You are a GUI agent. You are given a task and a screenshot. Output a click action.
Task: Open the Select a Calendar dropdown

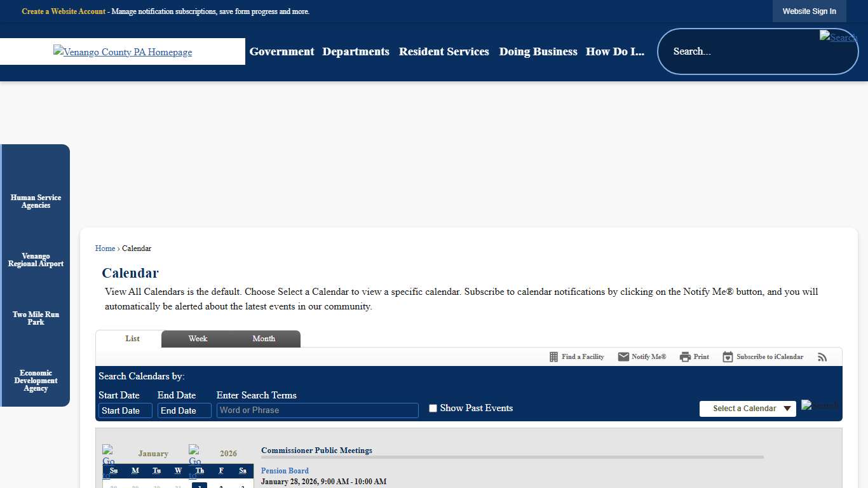coord(747,409)
